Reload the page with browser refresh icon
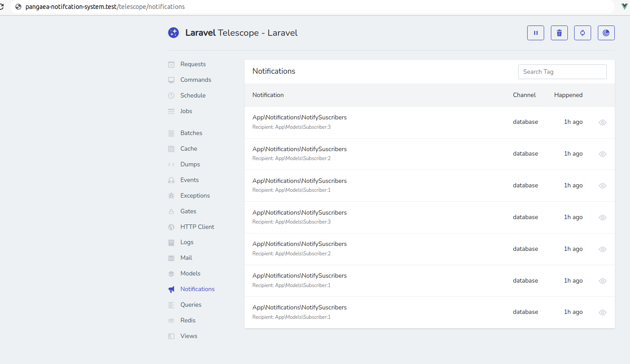 coord(582,33)
